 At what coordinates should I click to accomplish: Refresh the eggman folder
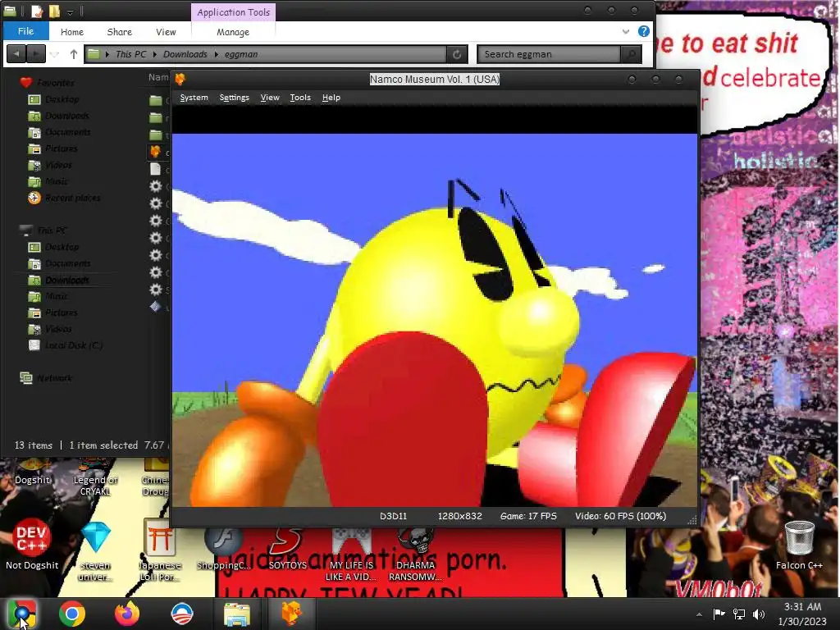point(457,54)
